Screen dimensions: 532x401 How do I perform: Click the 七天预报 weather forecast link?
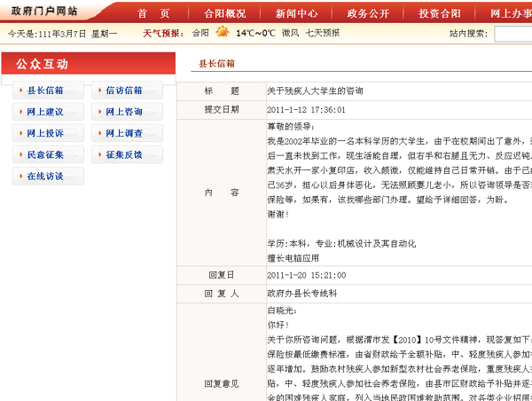click(323, 33)
